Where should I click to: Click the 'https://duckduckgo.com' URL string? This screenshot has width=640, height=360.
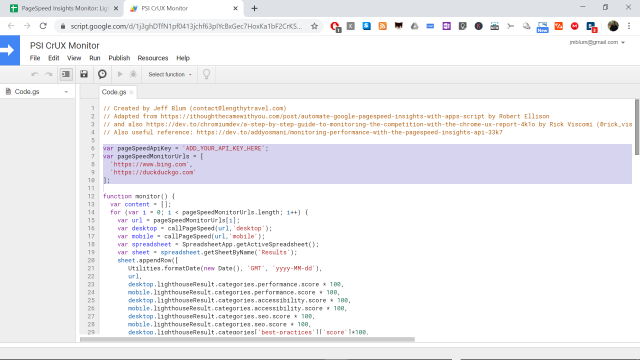[x=153, y=172]
